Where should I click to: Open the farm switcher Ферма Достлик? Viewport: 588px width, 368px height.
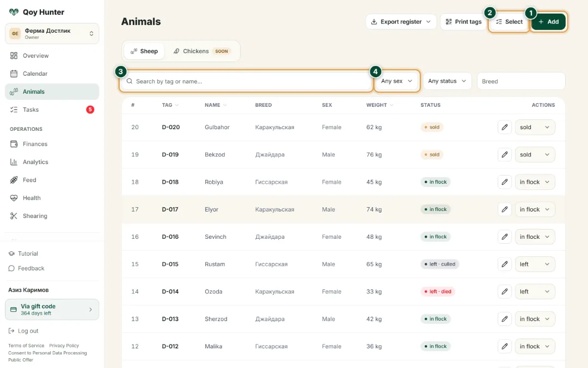52,33
